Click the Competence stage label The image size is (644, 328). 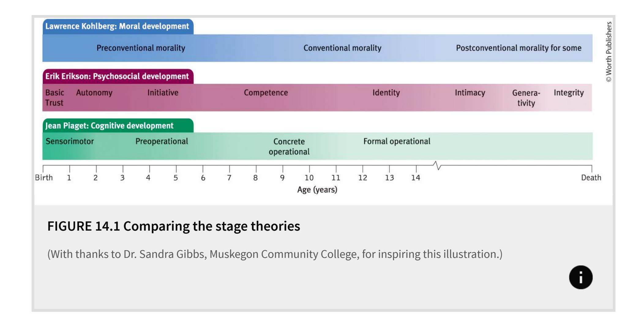[x=266, y=93]
